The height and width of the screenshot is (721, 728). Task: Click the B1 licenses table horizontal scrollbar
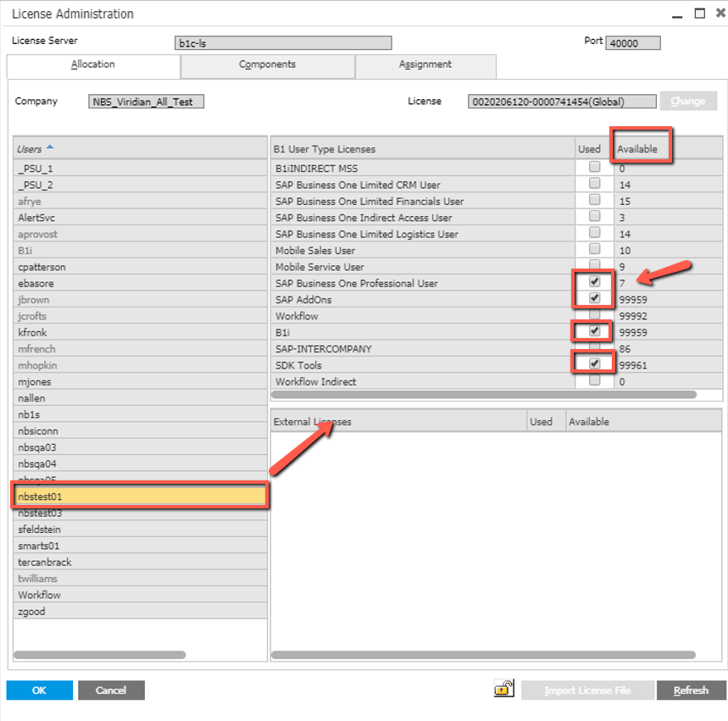[484, 395]
